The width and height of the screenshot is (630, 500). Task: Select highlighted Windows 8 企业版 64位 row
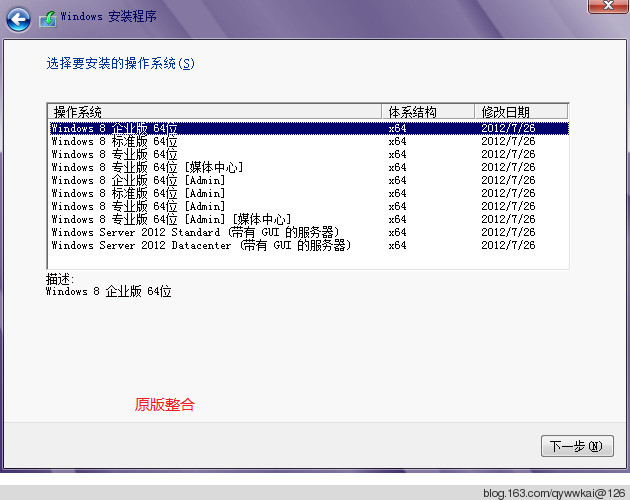[x=309, y=128]
